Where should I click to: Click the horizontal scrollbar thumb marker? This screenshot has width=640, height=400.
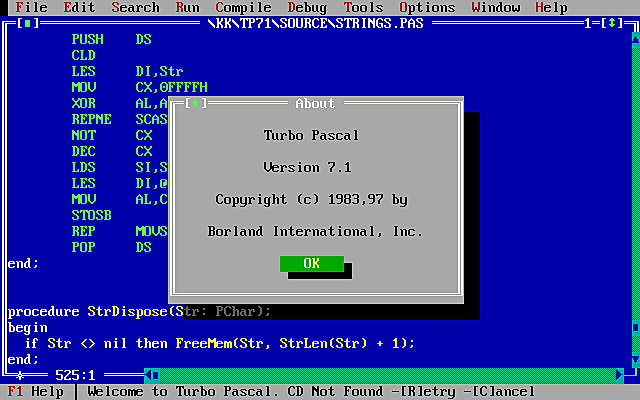pos(156,375)
